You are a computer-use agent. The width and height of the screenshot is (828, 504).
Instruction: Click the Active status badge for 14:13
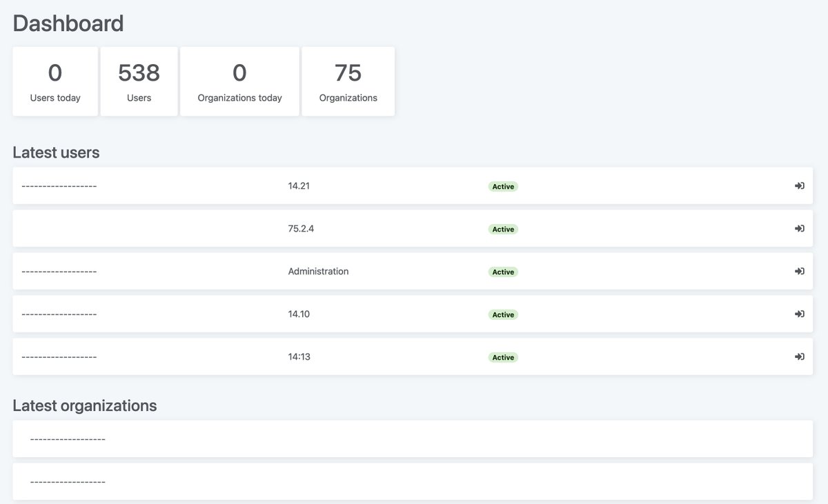[x=503, y=358]
